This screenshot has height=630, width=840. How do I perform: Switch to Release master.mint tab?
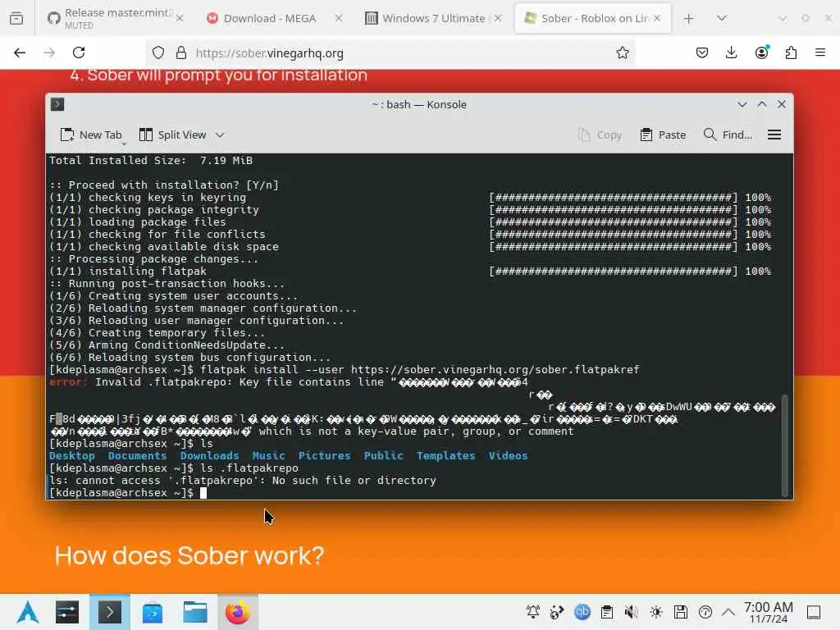(115, 18)
